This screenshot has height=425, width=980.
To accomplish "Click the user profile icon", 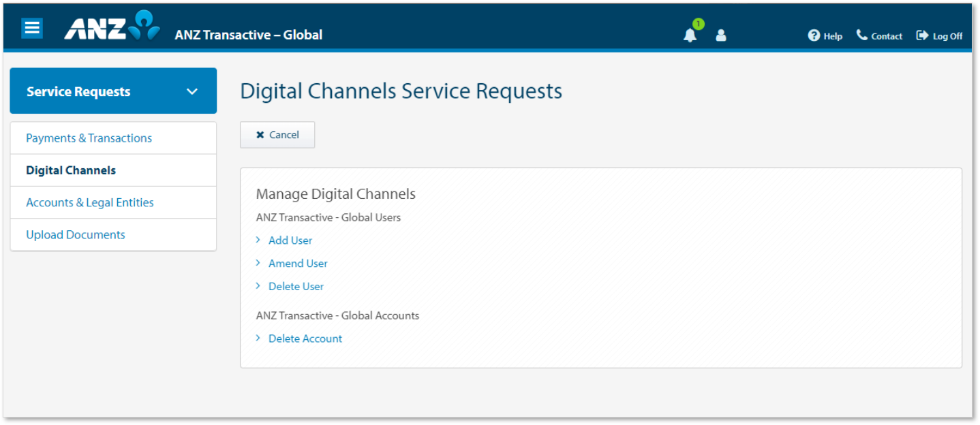I will click(720, 35).
